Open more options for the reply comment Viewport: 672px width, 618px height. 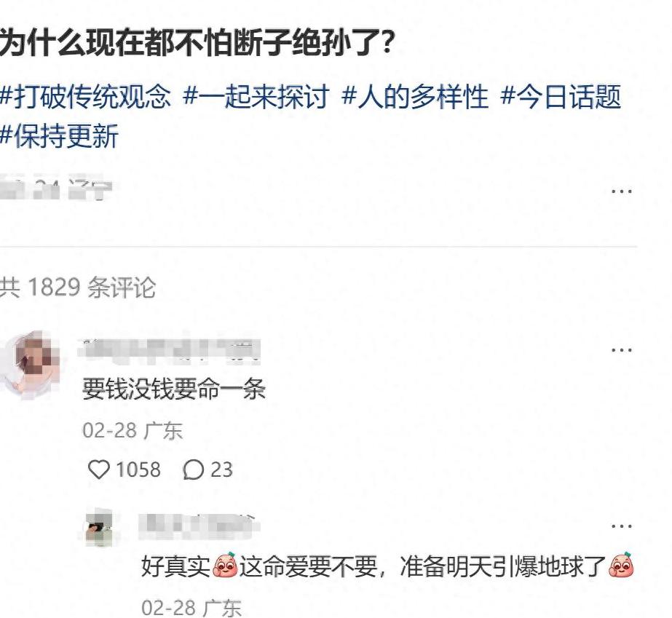tap(622, 526)
